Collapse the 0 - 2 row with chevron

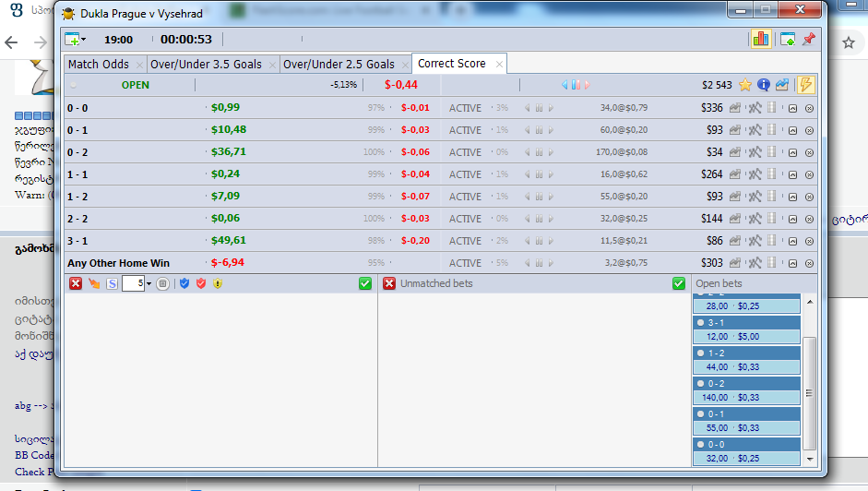click(x=792, y=153)
